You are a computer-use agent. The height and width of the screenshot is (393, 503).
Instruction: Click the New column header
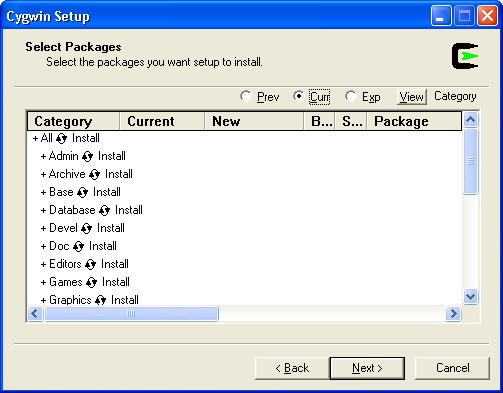click(254, 121)
